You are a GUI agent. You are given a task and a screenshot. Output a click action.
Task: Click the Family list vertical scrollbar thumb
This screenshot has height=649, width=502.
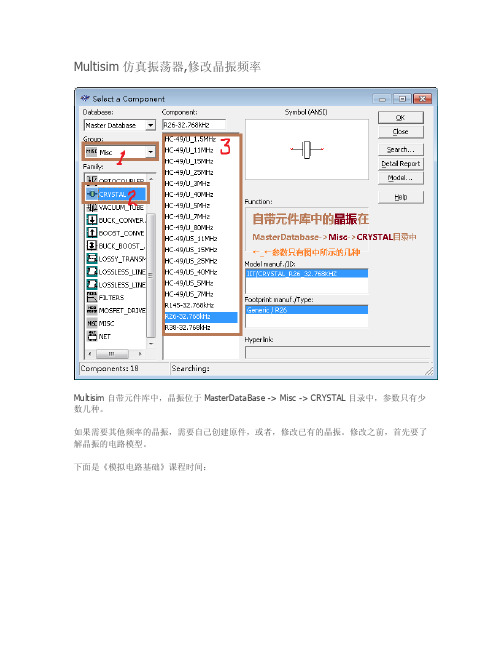click(x=151, y=275)
